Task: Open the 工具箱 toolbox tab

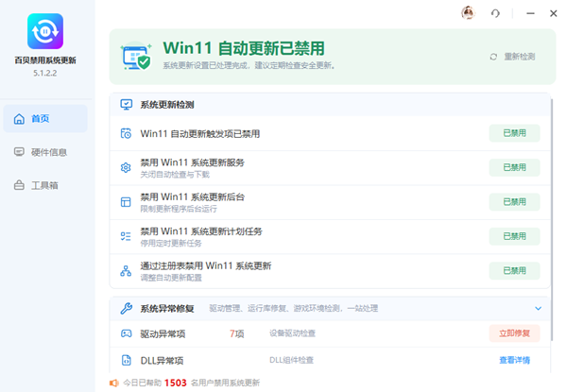Action: pyautogui.click(x=45, y=185)
